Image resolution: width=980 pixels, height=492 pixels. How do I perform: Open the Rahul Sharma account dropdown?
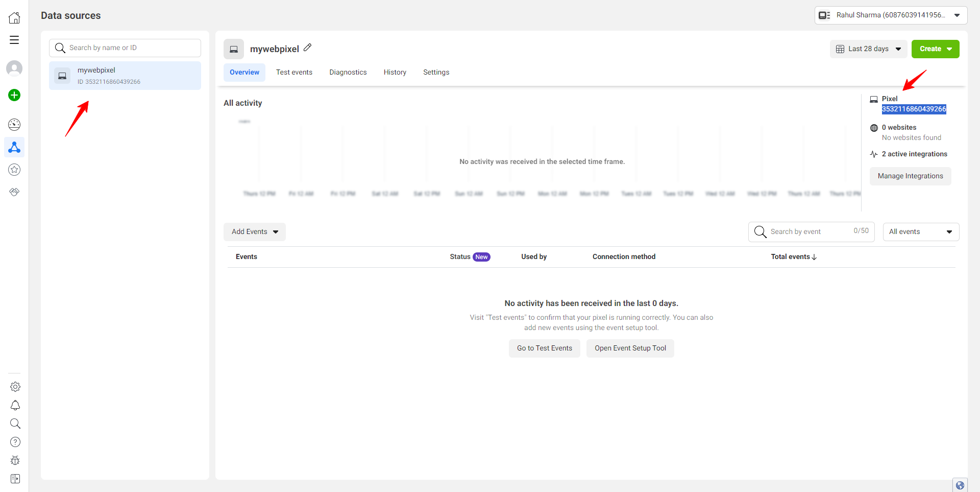click(891, 15)
